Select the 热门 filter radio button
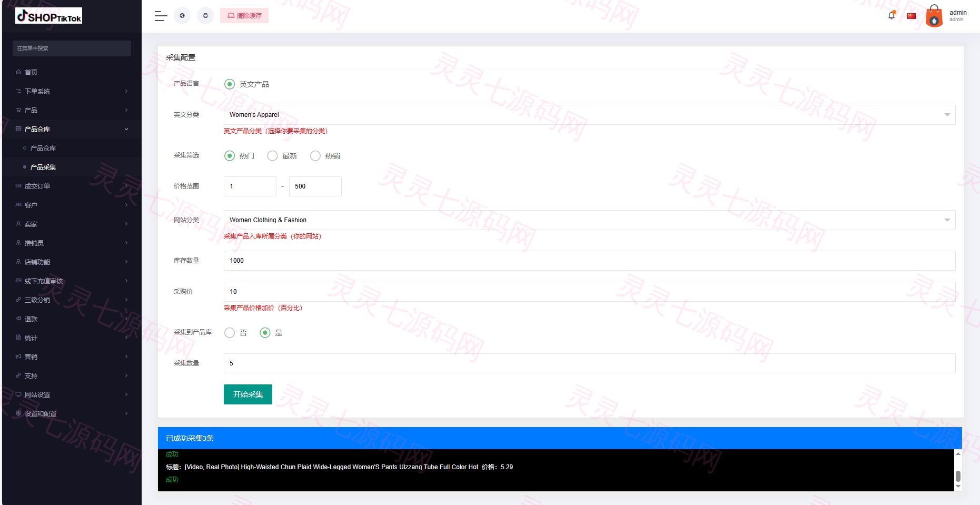The image size is (980, 505). pos(230,156)
